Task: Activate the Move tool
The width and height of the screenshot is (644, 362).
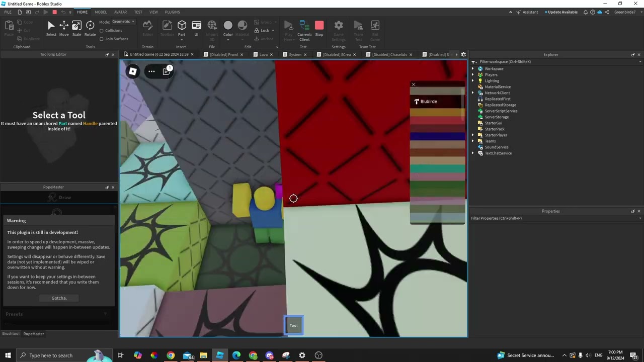Action: coord(64,28)
